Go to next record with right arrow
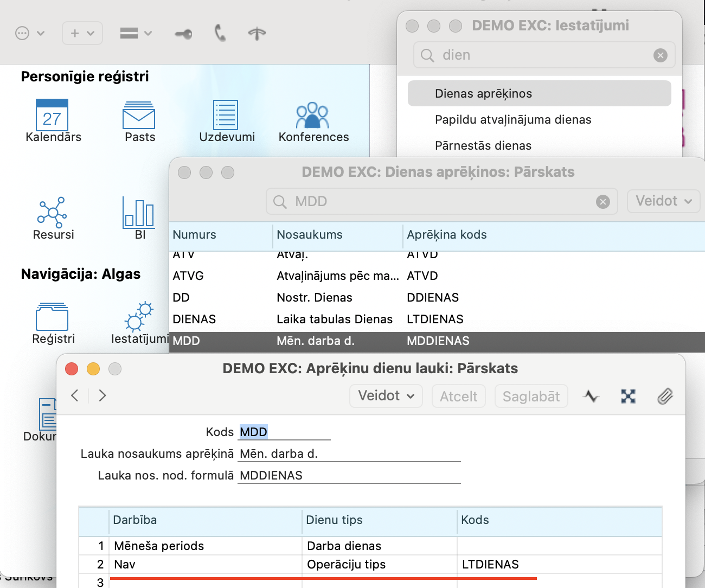This screenshot has height=588, width=705. point(102,395)
